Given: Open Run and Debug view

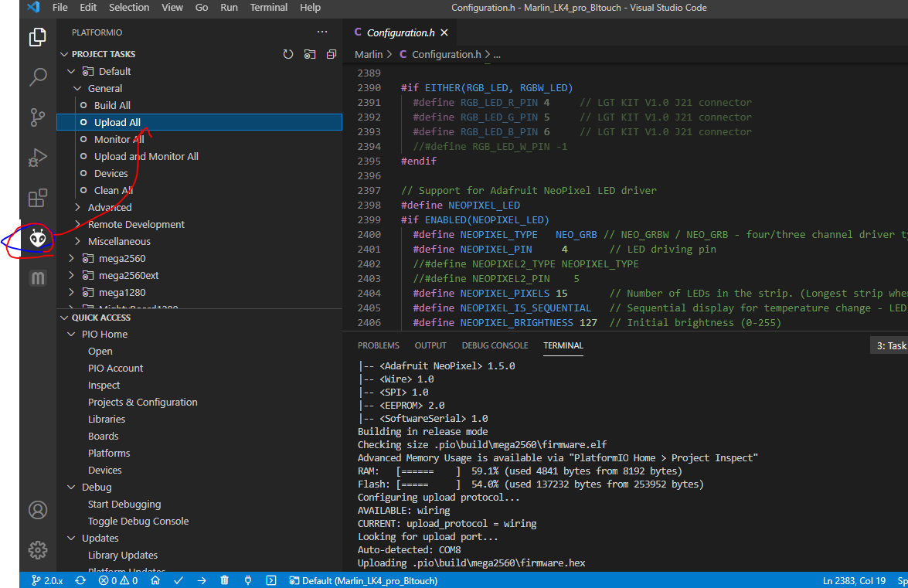Looking at the screenshot, I should click(38, 158).
